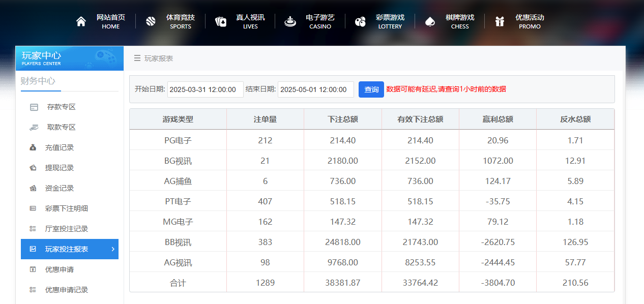
Task: Click the house icon beside 网站首页 HOME
Action: click(x=80, y=20)
